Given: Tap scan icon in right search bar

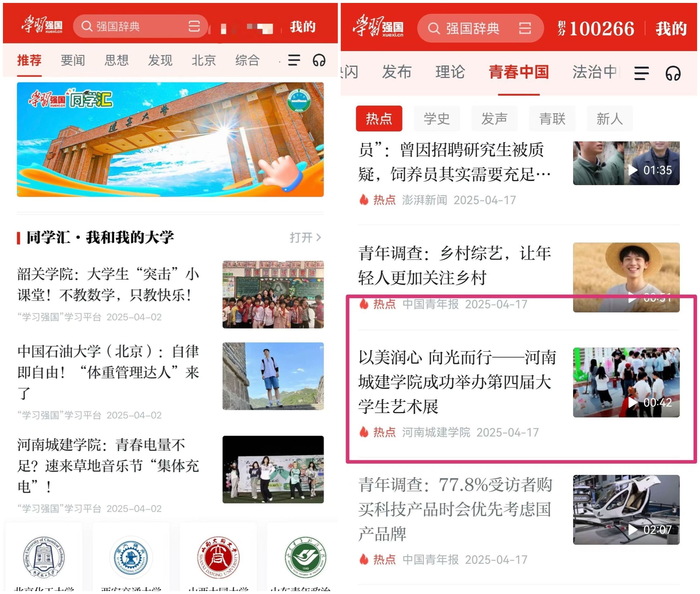Looking at the screenshot, I should (x=525, y=28).
